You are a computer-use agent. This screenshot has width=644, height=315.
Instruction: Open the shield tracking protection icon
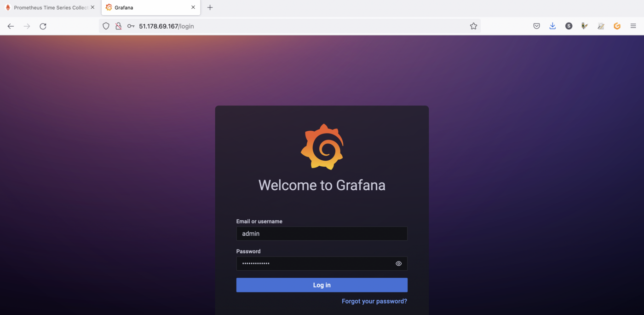click(106, 26)
